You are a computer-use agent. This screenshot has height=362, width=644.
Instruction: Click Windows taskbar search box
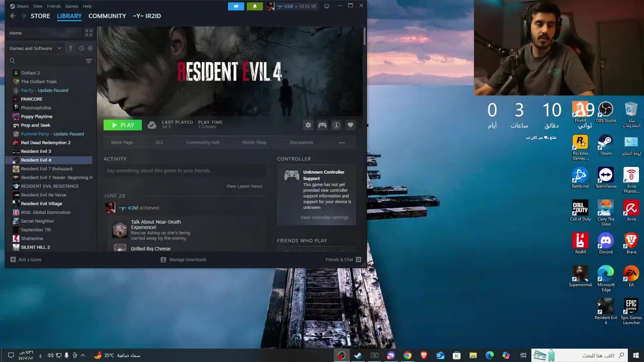click(580, 355)
